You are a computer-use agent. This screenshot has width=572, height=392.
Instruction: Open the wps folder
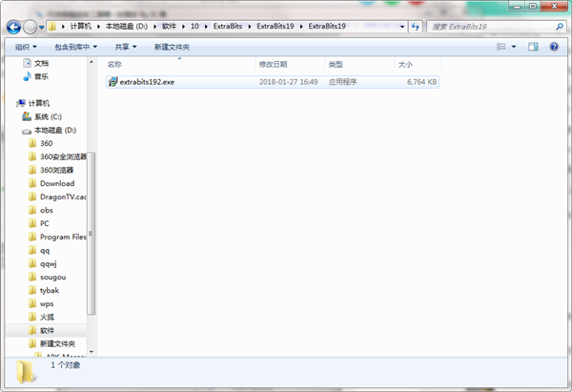[47, 303]
